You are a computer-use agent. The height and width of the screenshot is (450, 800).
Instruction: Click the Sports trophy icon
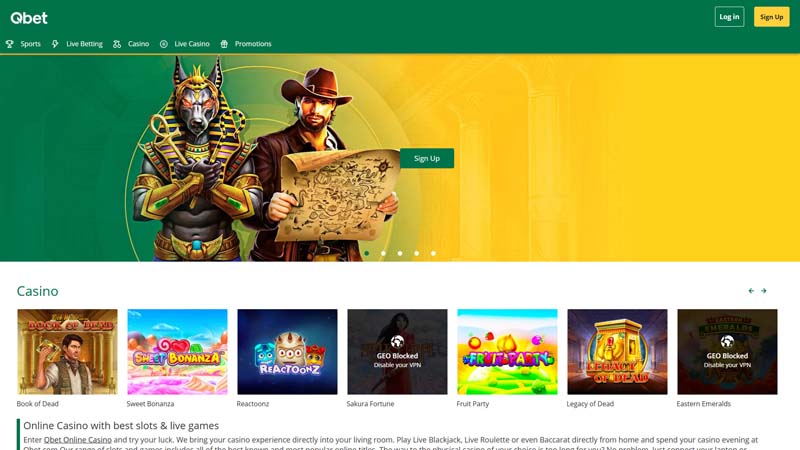(10, 44)
